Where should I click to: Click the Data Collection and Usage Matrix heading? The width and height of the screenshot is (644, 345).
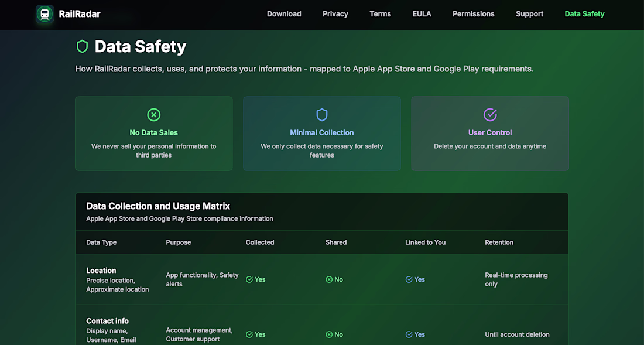point(158,206)
